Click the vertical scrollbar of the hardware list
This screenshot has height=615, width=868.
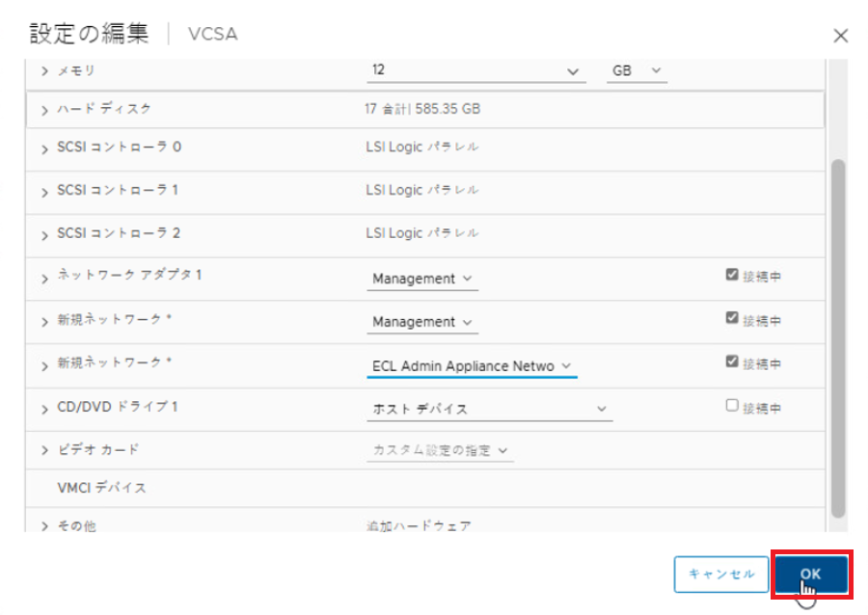(837, 337)
